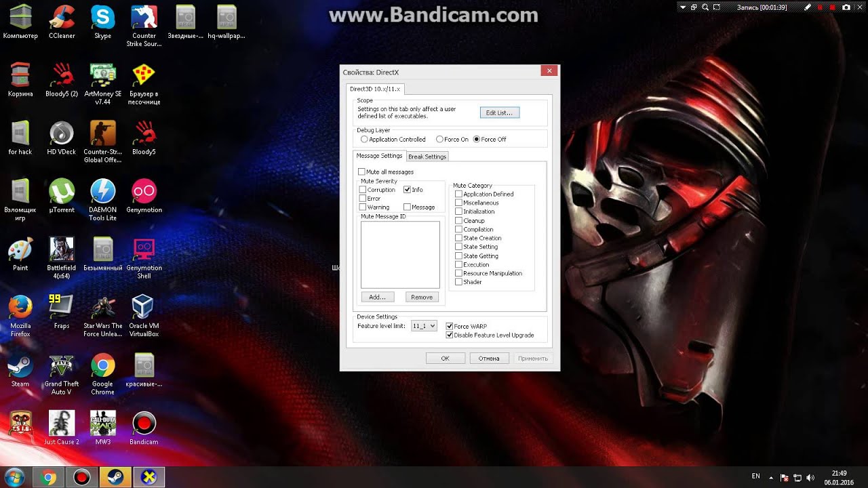
Task: Uncheck Disable Feature Level Upgrade
Action: pos(449,335)
